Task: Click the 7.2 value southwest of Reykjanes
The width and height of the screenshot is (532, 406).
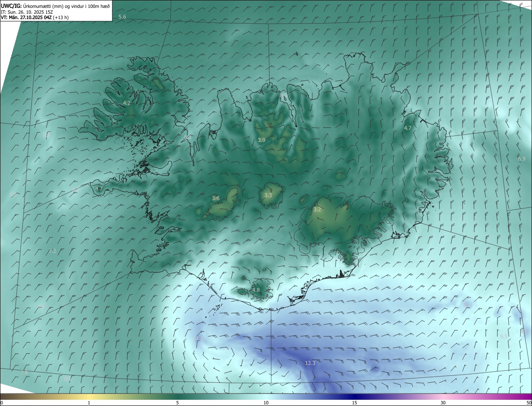Action: click(52, 251)
